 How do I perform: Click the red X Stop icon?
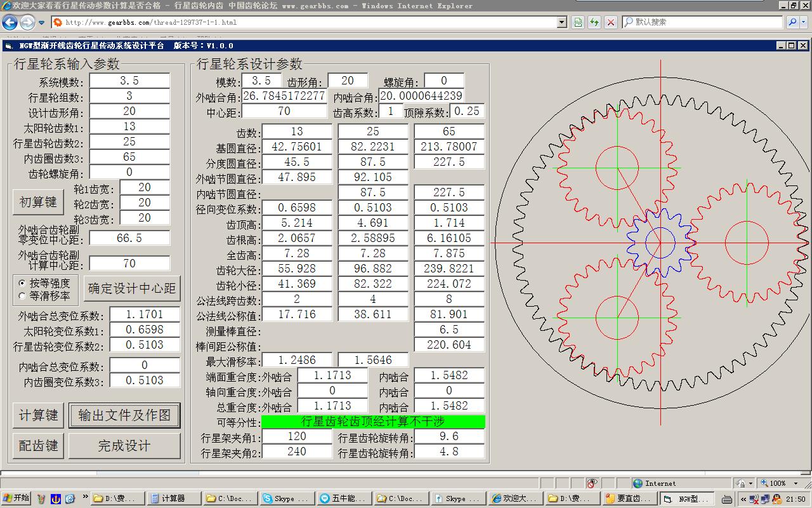coord(610,22)
